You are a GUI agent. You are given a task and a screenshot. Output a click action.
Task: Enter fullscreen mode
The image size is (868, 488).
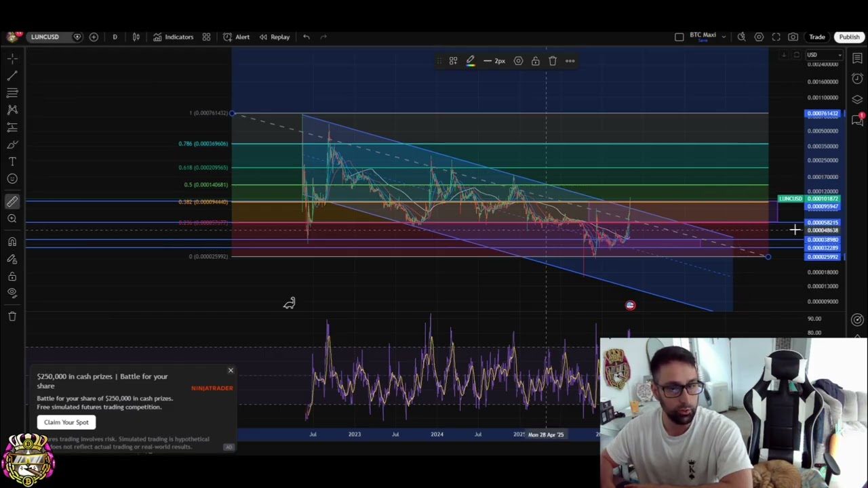(776, 37)
